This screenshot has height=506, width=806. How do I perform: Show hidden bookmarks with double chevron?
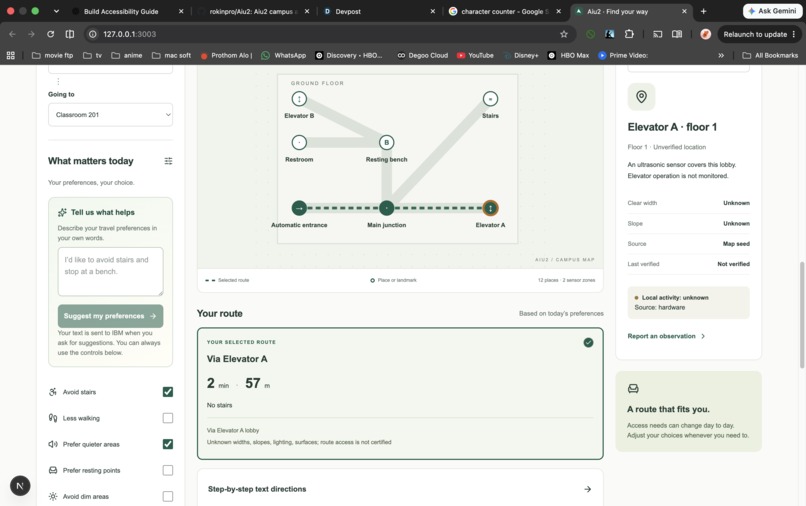721,55
